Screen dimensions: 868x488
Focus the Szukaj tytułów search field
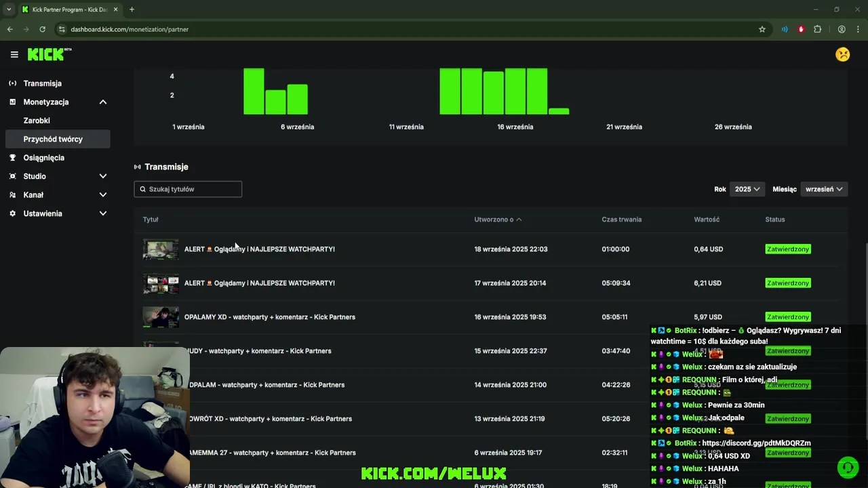coord(188,189)
